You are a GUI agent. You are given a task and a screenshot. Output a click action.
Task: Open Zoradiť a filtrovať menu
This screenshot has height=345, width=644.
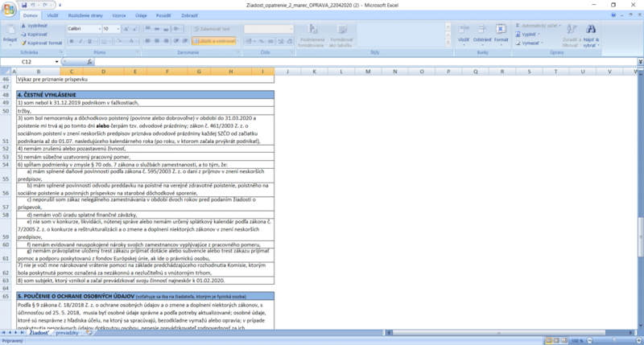(x=571, y=35)
